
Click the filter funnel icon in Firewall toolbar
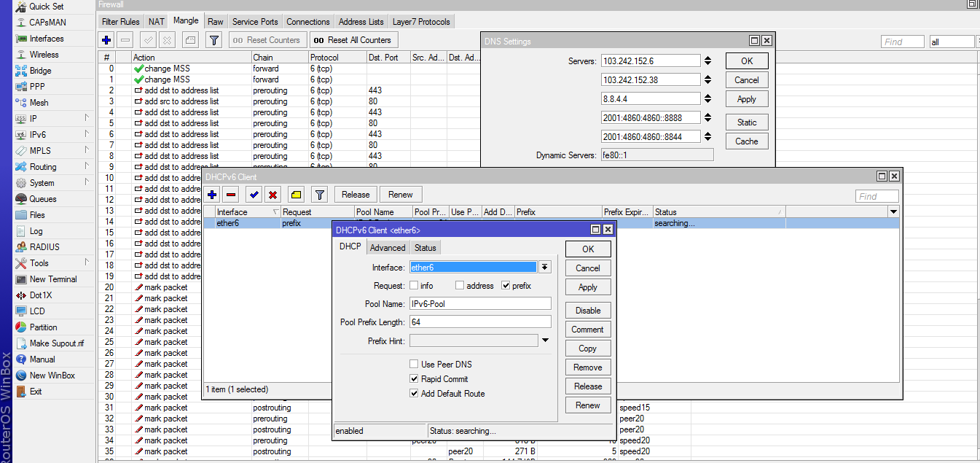(213, 40)
